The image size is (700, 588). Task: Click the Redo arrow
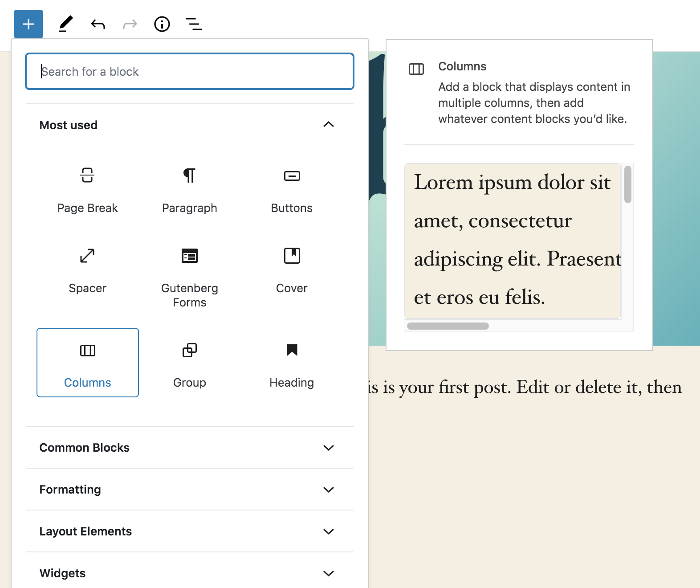coord(130,24)
